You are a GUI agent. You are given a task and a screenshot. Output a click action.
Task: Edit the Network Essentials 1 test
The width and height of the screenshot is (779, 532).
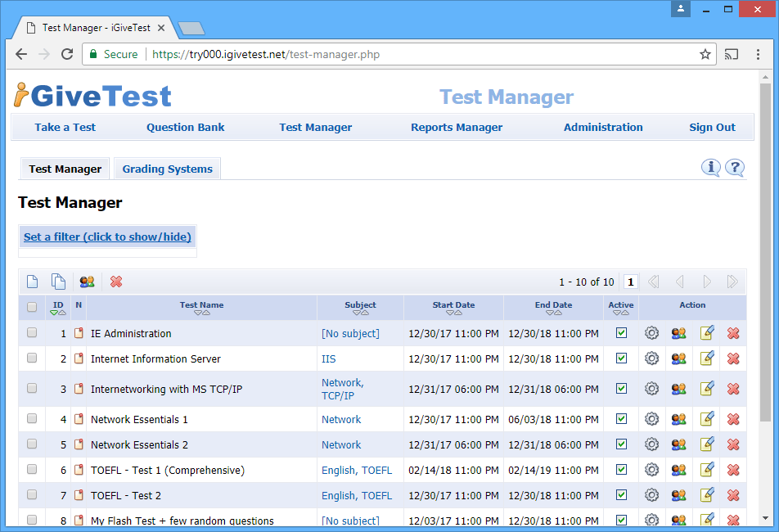pos(705,418)
